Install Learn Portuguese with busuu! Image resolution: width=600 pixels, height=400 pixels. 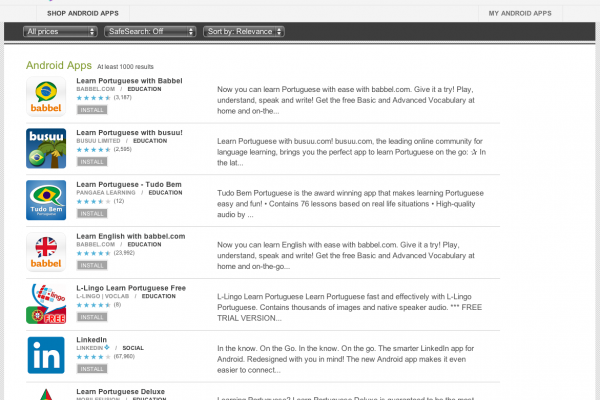click(x=92, y=162)
